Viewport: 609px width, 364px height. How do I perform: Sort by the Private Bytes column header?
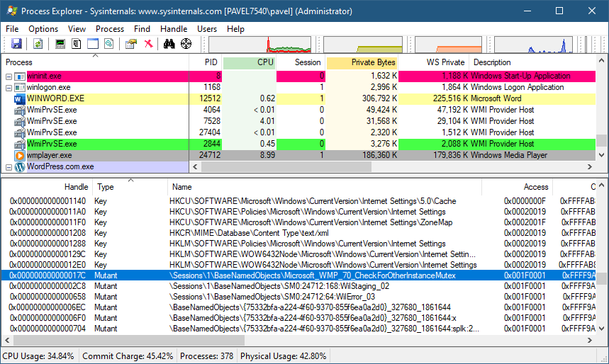362,62
